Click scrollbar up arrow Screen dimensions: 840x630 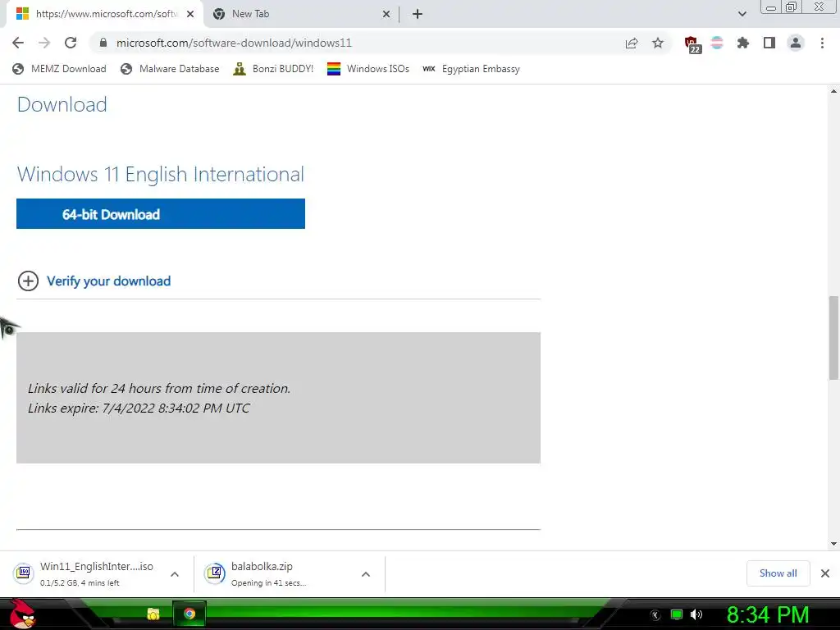(x=833, y=91)
